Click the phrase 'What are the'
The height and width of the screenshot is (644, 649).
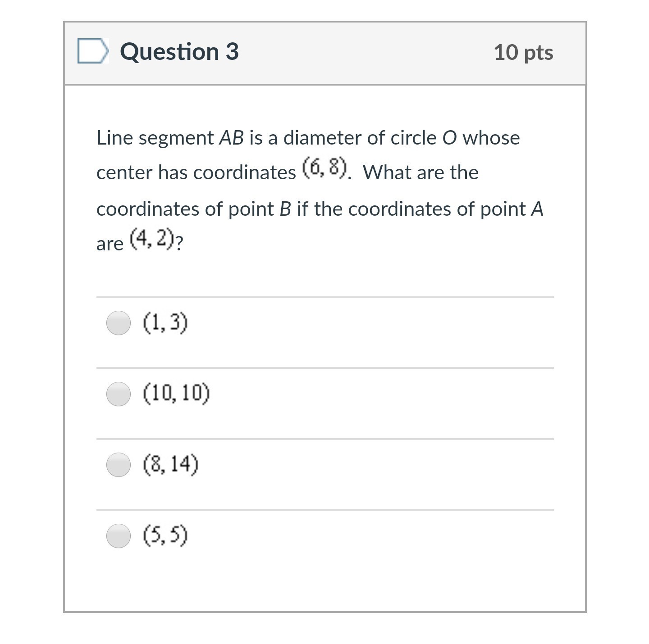click(420, 172)
